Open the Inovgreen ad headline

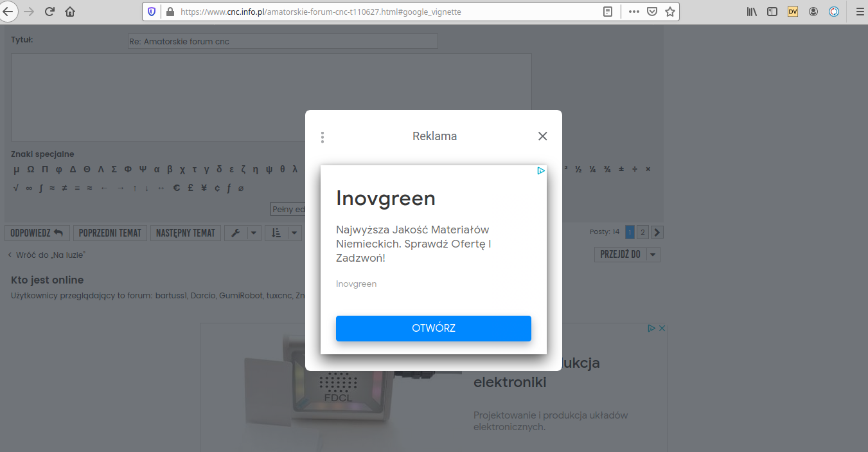pyautogui.click(x=385, y=198)
